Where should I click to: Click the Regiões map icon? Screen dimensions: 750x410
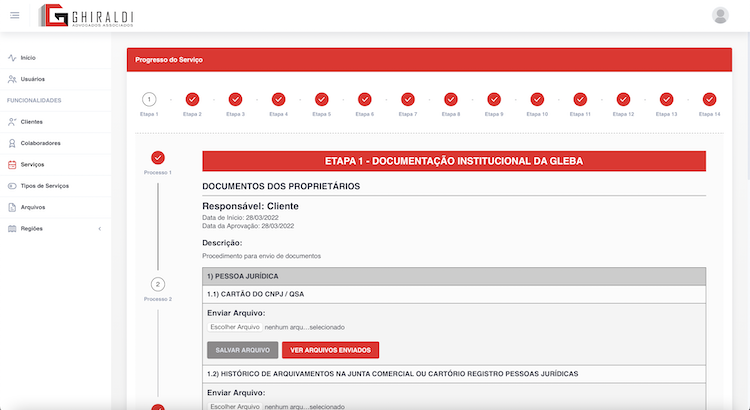(12, 229)
